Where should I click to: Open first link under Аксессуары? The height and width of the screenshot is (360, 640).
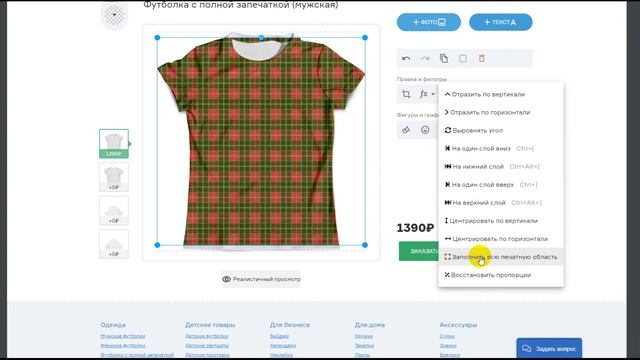pyautogui.click(x=447, y=336)
